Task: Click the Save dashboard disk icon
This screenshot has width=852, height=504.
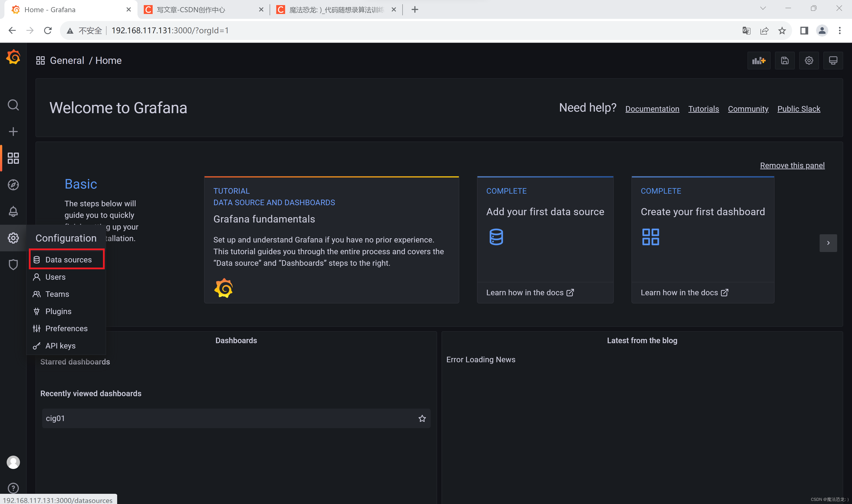Action: point(785,61)
